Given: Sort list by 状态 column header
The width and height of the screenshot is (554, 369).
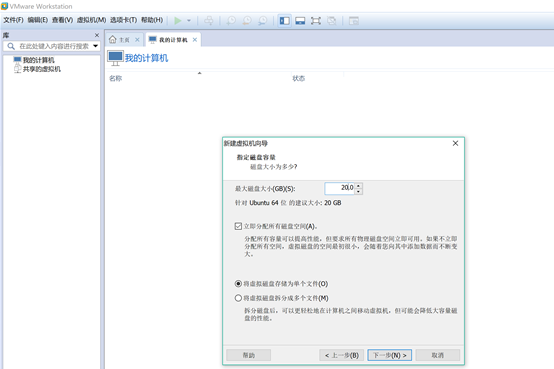Looking at the screenshot, I should coord(299,78).
